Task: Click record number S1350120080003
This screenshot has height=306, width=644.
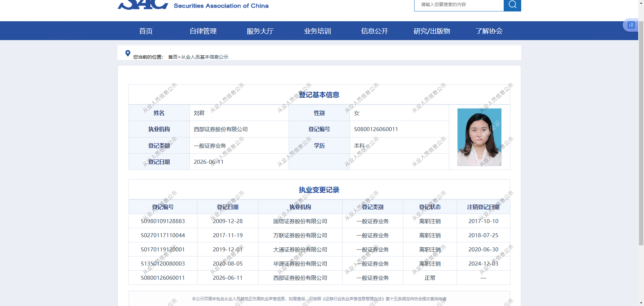Action: pos(163,264)
